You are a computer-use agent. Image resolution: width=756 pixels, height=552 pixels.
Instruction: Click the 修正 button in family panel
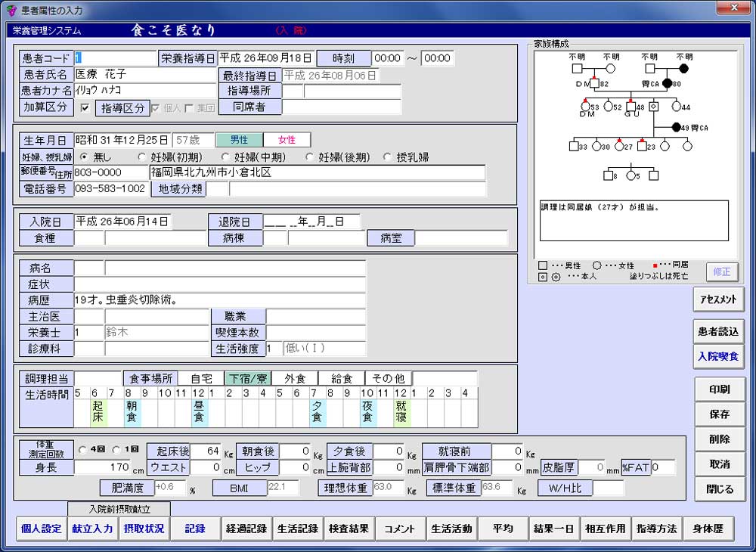point(721,272)
